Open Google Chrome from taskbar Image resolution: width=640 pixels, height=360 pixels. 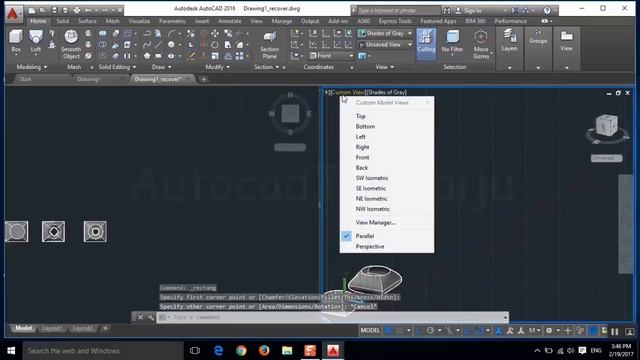pyautogui.click(x=241, y=351)
